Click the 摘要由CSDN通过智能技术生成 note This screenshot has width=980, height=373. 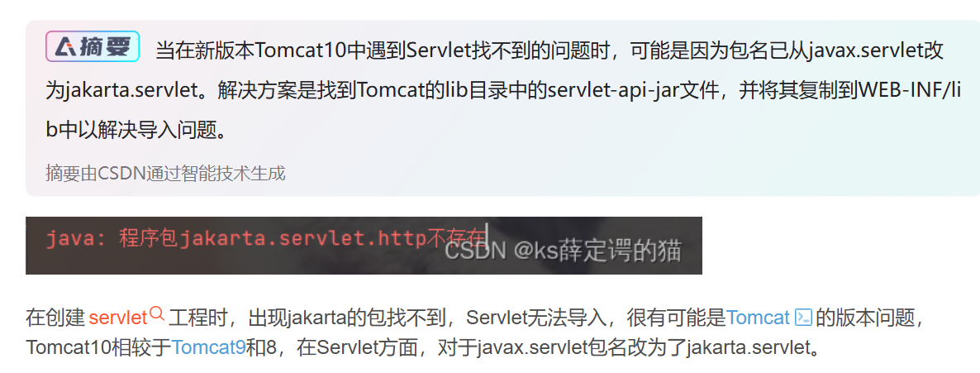point(165,173)
